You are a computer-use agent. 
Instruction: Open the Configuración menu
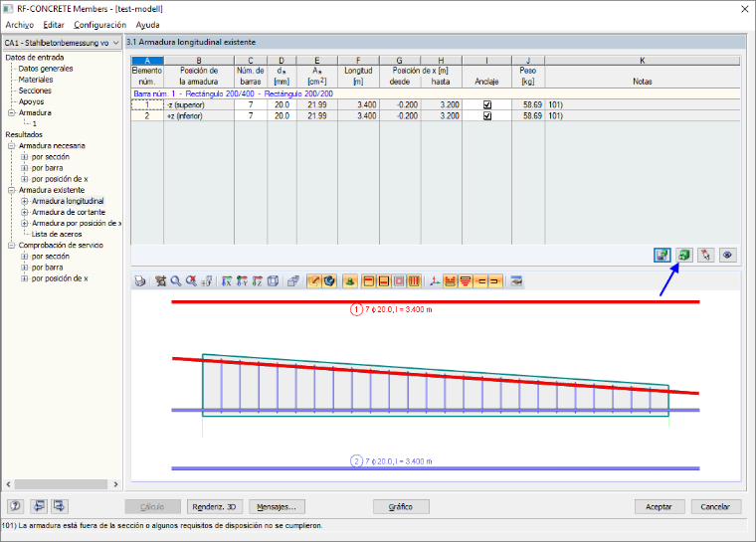coord(99,25)
